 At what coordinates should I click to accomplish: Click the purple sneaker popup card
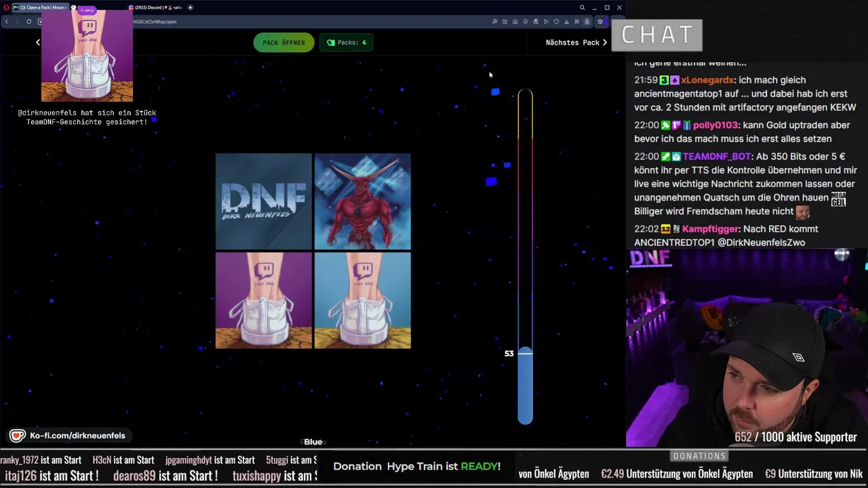coord(87,54)
